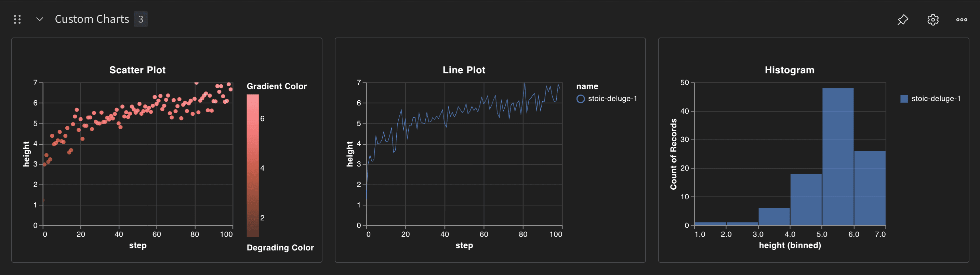This screenshot has height=275, width=980.
Task: Click the panel count badge showing 3
Action: point(141,19)
